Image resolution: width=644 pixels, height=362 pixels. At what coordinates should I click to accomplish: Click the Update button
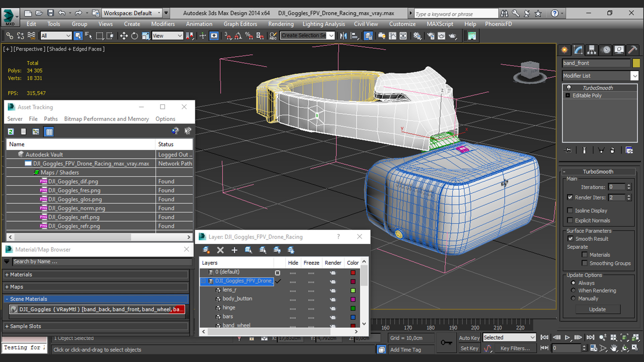(x=597, y=309)
